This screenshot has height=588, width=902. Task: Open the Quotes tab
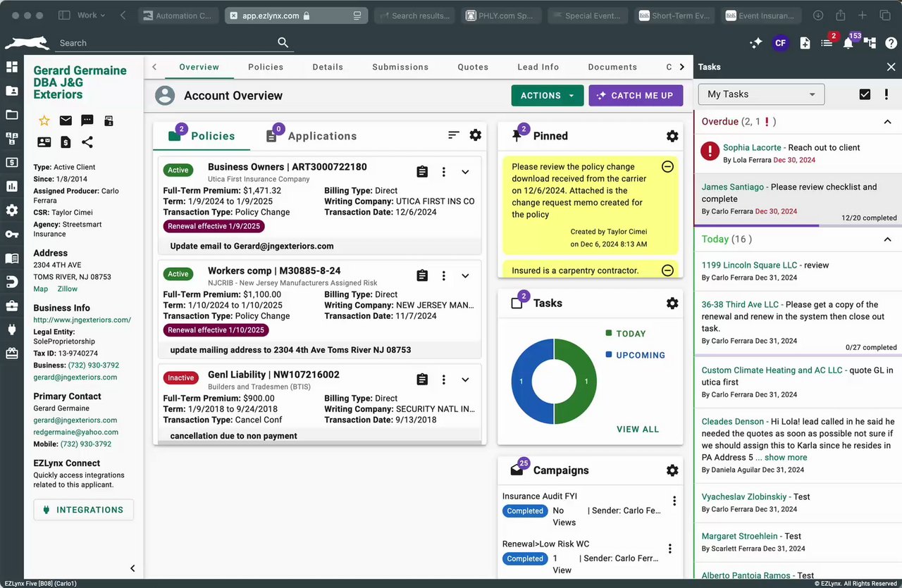[473, 67]
